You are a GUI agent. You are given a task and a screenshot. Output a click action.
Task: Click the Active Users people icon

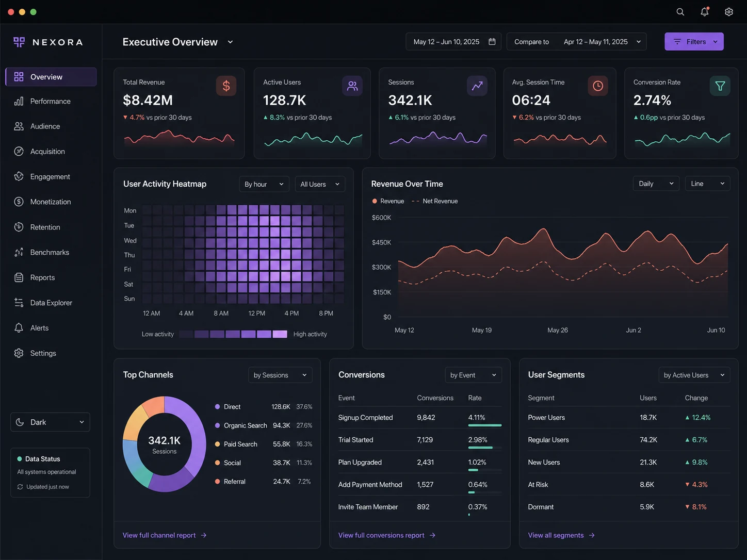(x=352, y=86)
